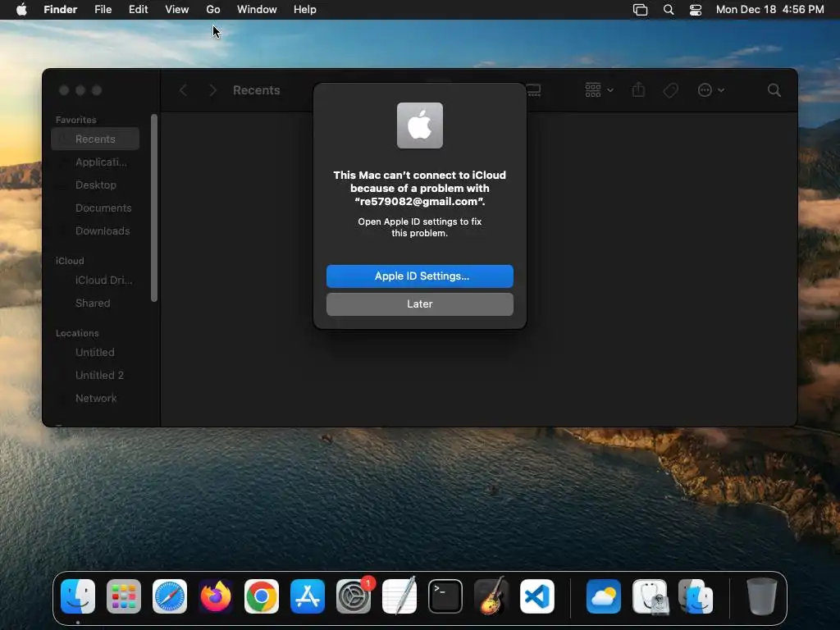Select Network in the Finder sidebar
The width and height of the screenshot is (840, 630).
tap(95, 399)
